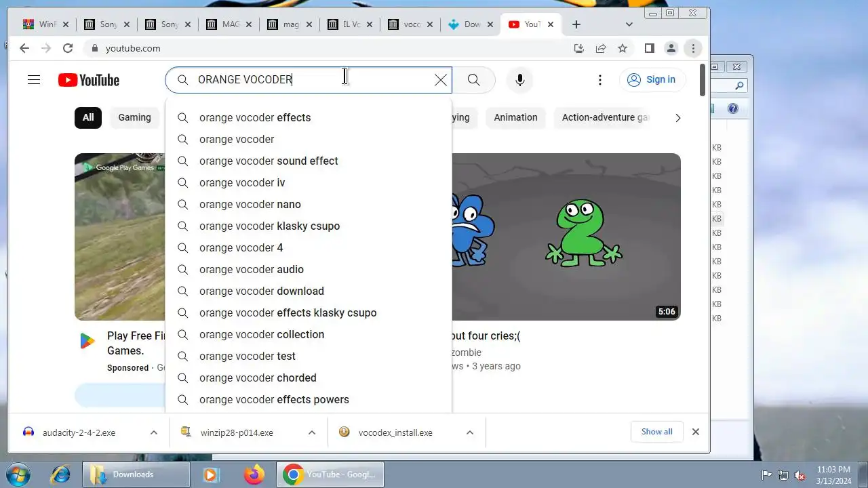This screenshot has width=868, height=488.
Task: Clear the search text with the X
Action: click(440, 80)
